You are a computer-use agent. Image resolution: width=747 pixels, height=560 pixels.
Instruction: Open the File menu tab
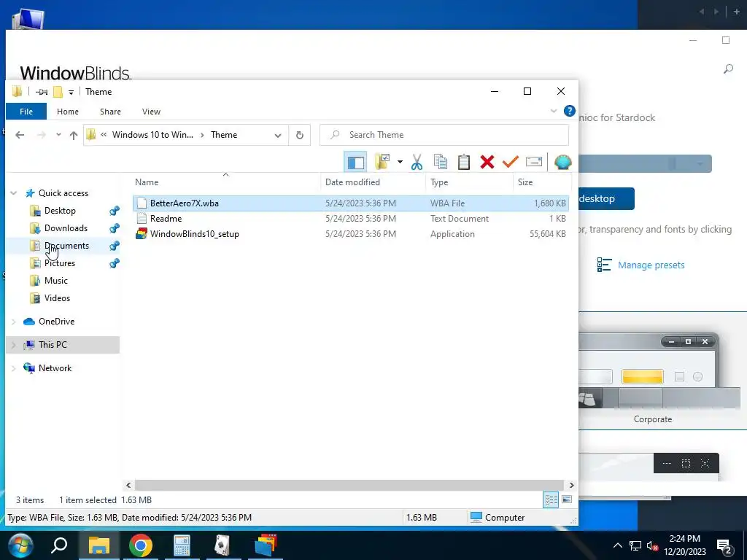(26, 112)
